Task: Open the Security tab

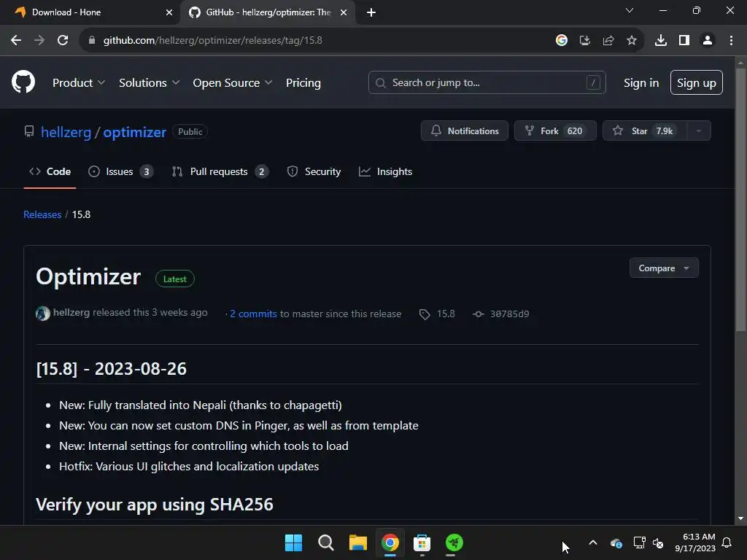Action: coord(314,172)
